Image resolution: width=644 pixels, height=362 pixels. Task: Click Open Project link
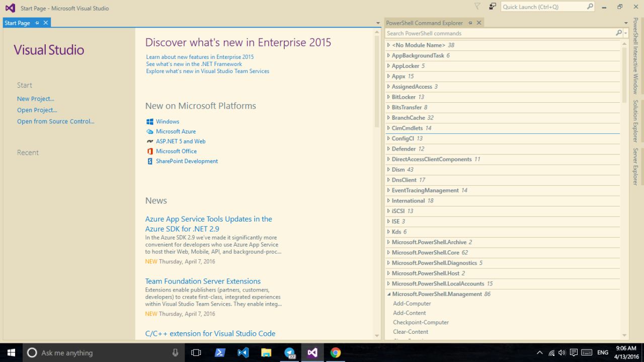(x=37, y=110)
